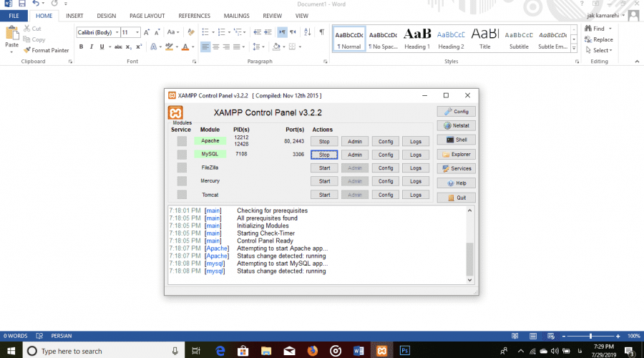The image size is (644, 358).
Task: Stop the MySQL module
Action: [324, 155]
